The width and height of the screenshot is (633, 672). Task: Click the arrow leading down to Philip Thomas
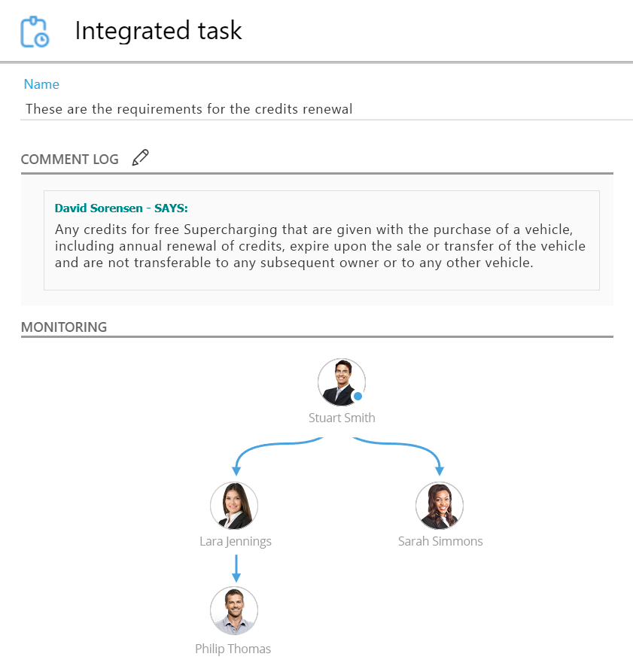coord(236,568)
